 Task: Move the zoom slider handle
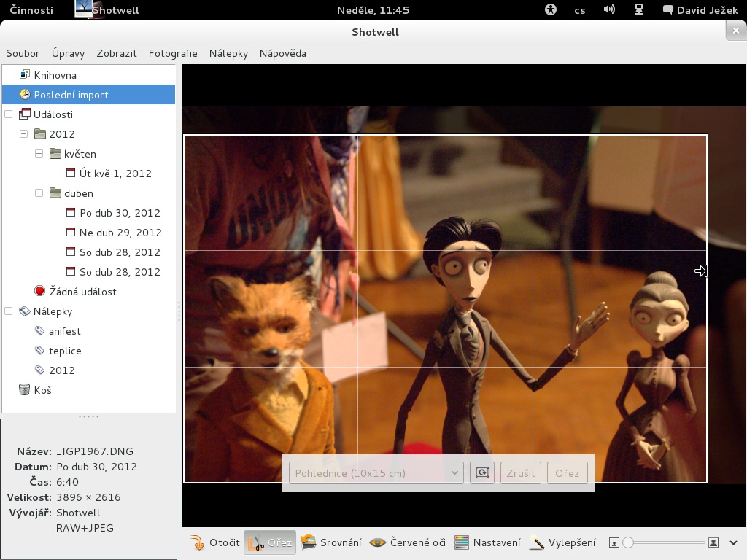tap(628, 542)
